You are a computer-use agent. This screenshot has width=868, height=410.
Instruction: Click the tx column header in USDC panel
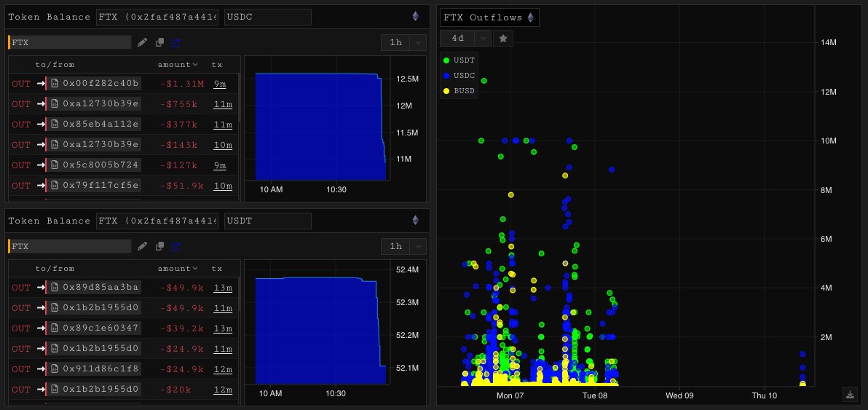[217, 65]
